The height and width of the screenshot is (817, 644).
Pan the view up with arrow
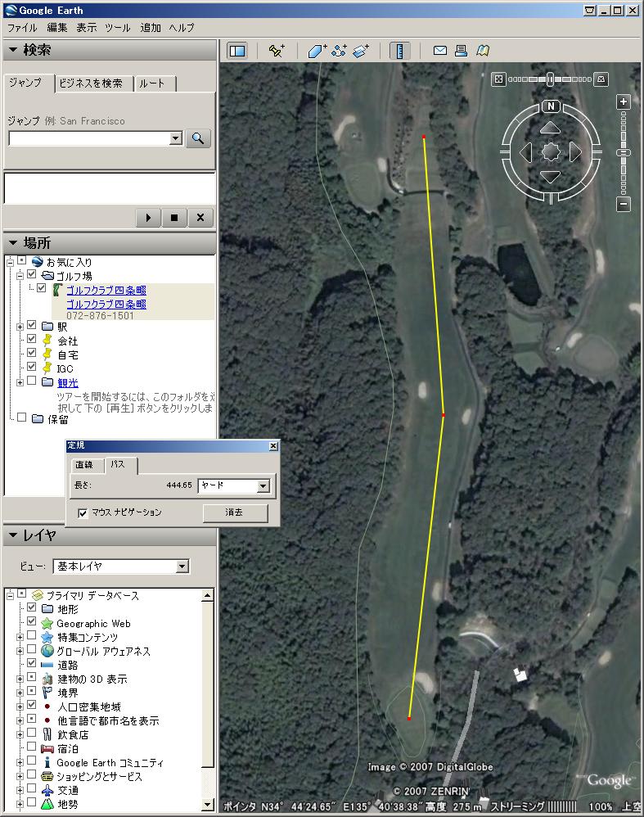click(550, 129)
